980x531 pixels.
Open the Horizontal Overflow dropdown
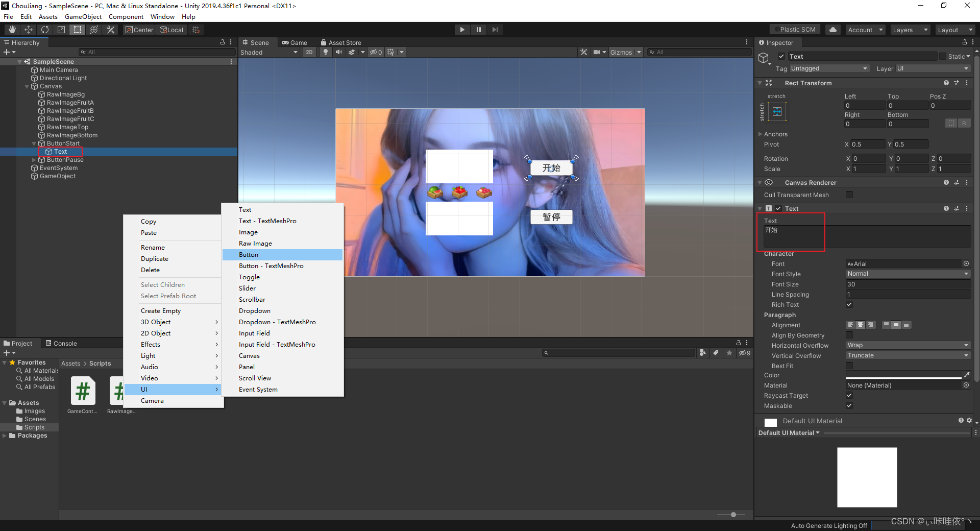908,345
